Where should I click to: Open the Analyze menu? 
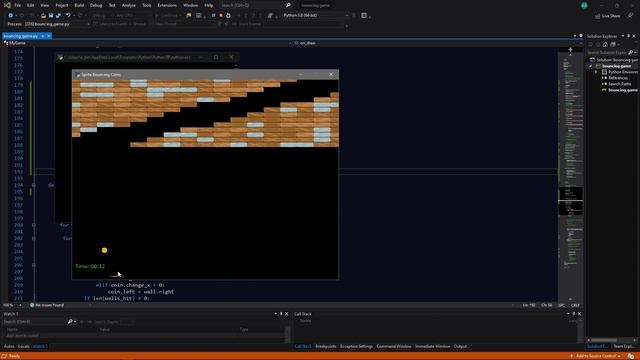[129, 5]
